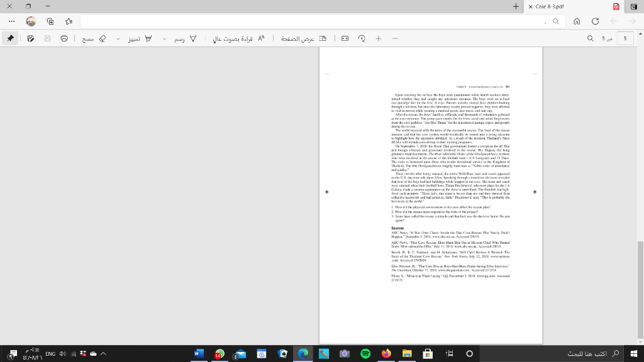This screenshot has height=362, width=644.
Task: Open Spotify from the taskbar
Action: coord(365,353)
